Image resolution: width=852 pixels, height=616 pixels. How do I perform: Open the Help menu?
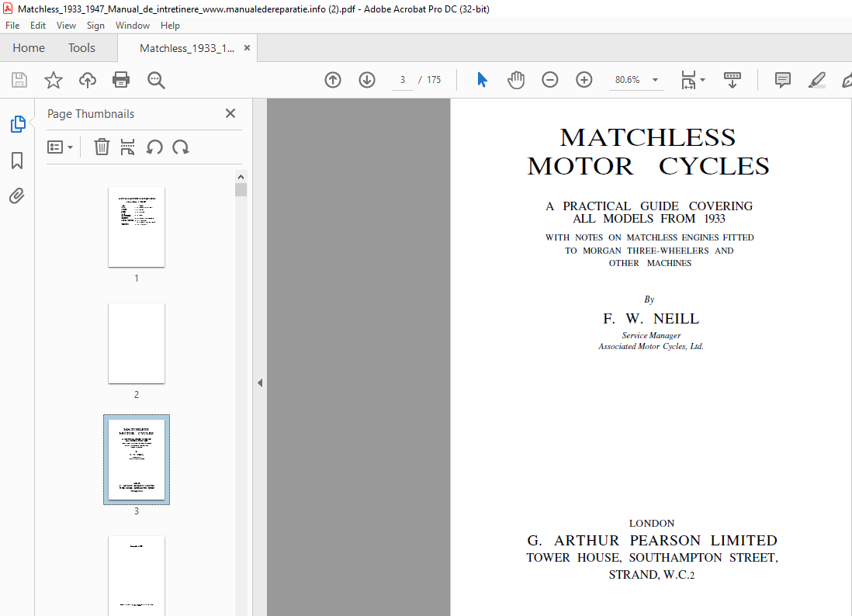coord(169,26)
